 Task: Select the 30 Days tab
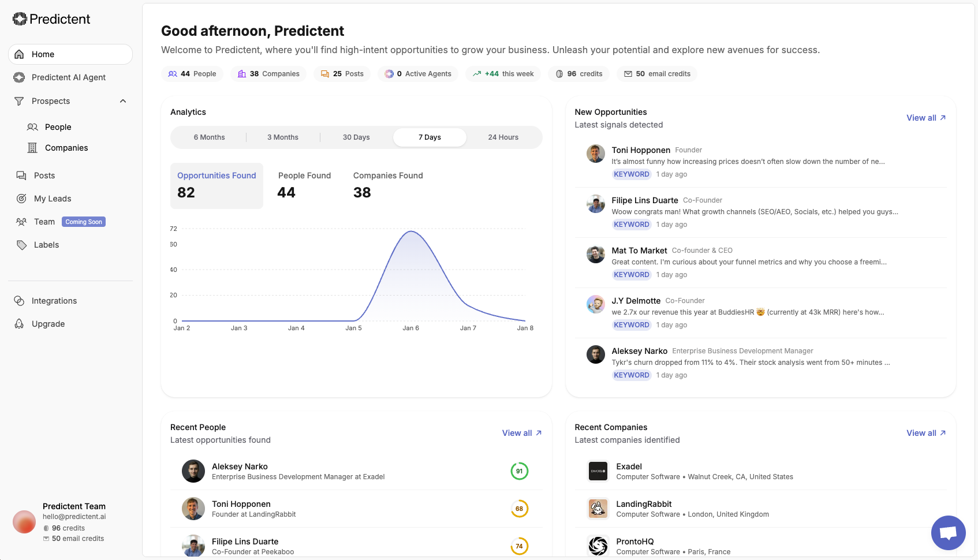pyautogui.click(x=356, y=137)
